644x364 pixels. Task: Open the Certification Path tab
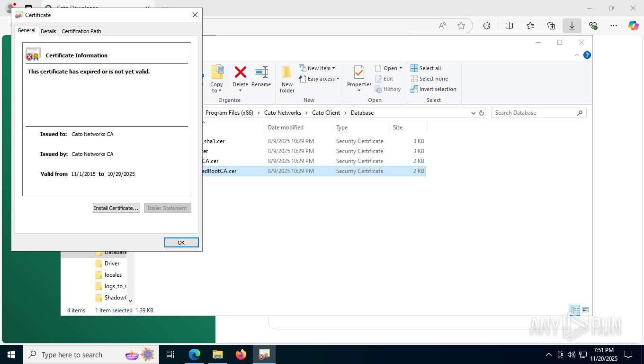click(81, 31)
